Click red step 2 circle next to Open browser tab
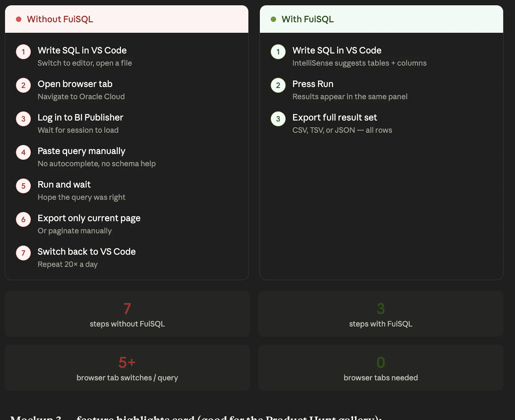The height and width of the screenshot is (420, 515). [23, 85]
